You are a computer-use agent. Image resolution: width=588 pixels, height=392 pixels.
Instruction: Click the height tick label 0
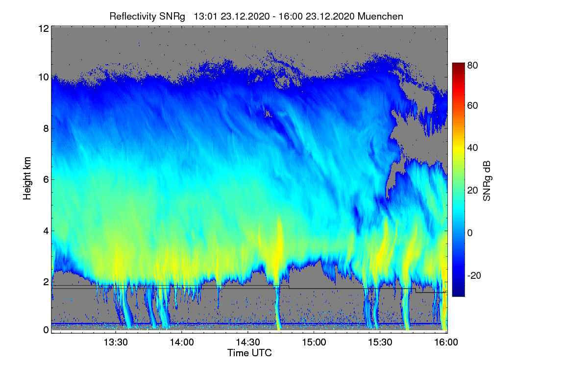tap(46, 330)
